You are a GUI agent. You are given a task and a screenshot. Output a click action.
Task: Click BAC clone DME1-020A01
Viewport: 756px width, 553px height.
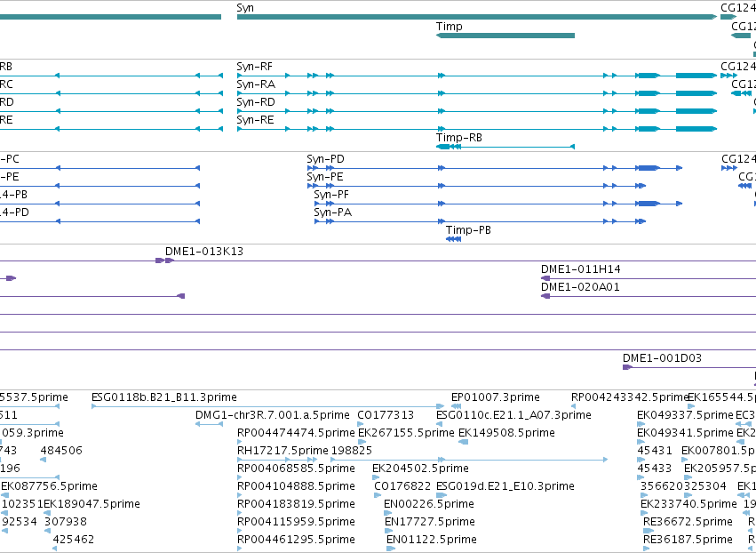[x=580, y=287]
